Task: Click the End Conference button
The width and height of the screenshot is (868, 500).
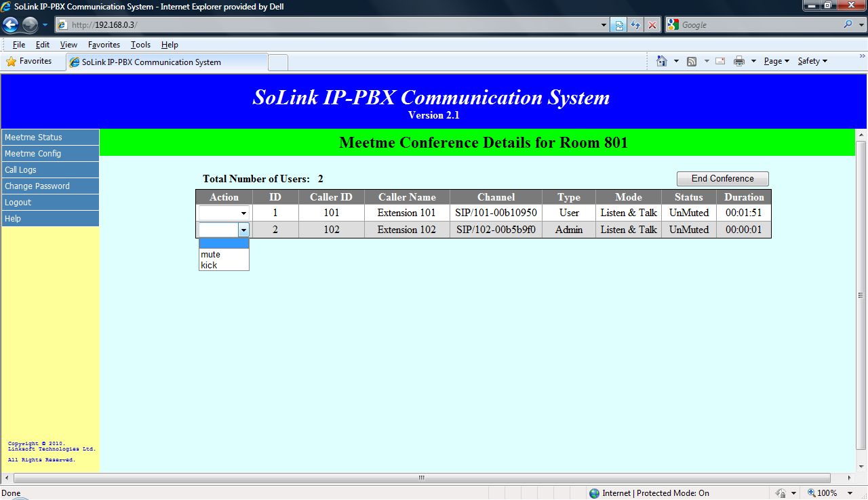Action: coord(723,179)
